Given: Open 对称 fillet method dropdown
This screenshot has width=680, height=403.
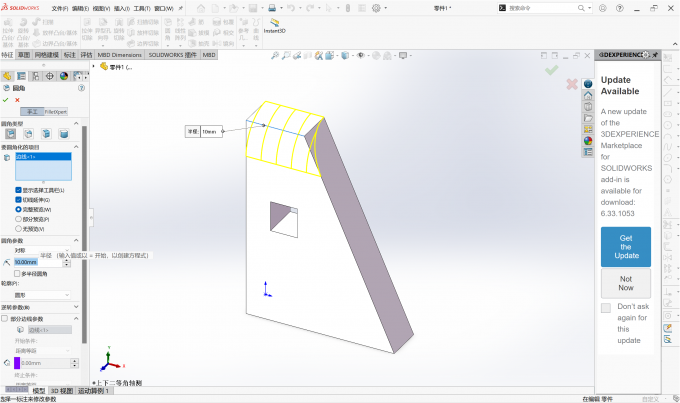Looking at the screenshot, I should click(x=42, y=250).
